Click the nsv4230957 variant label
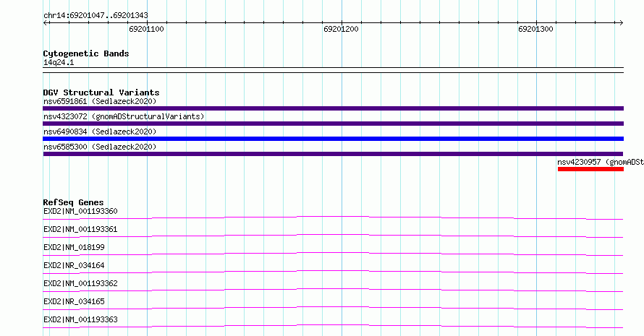Image resolution: width=644 pixels, height=336 pixels. click(x=601, y=162)
